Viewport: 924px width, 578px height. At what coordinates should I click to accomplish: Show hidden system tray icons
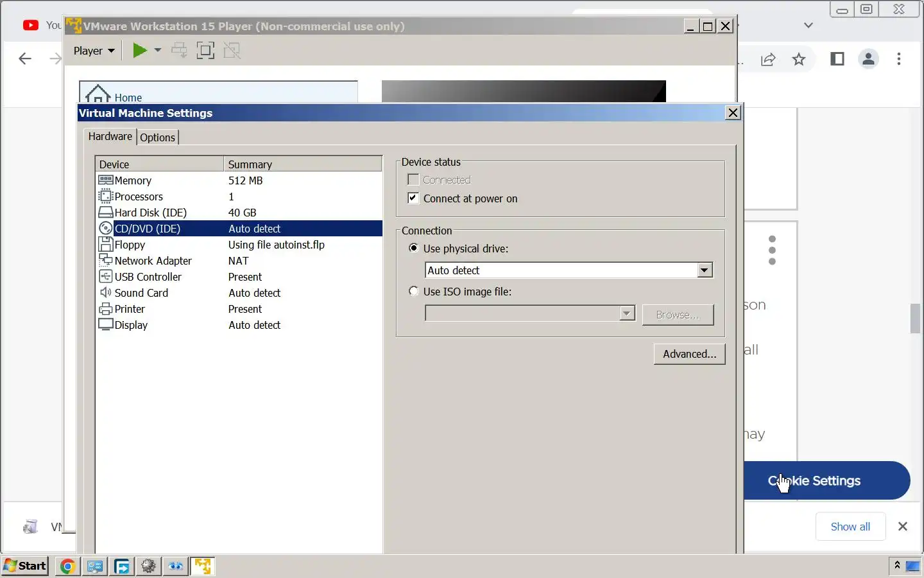click(897, 565)
